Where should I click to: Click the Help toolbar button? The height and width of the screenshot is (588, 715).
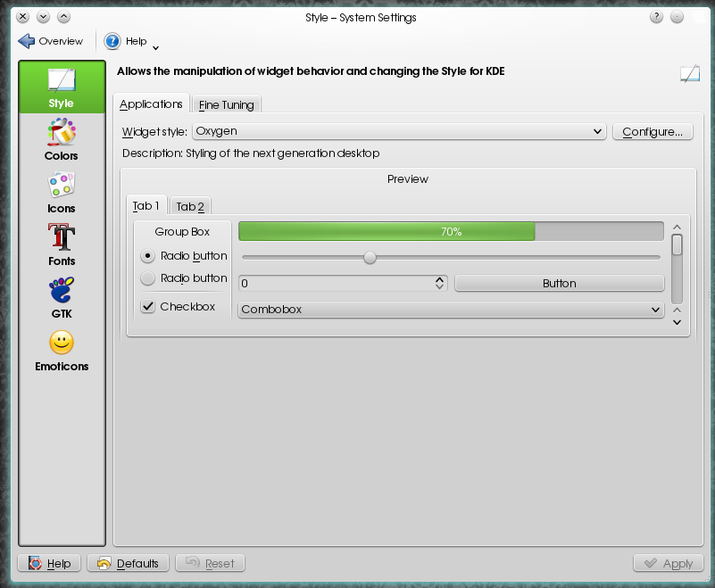125,41
